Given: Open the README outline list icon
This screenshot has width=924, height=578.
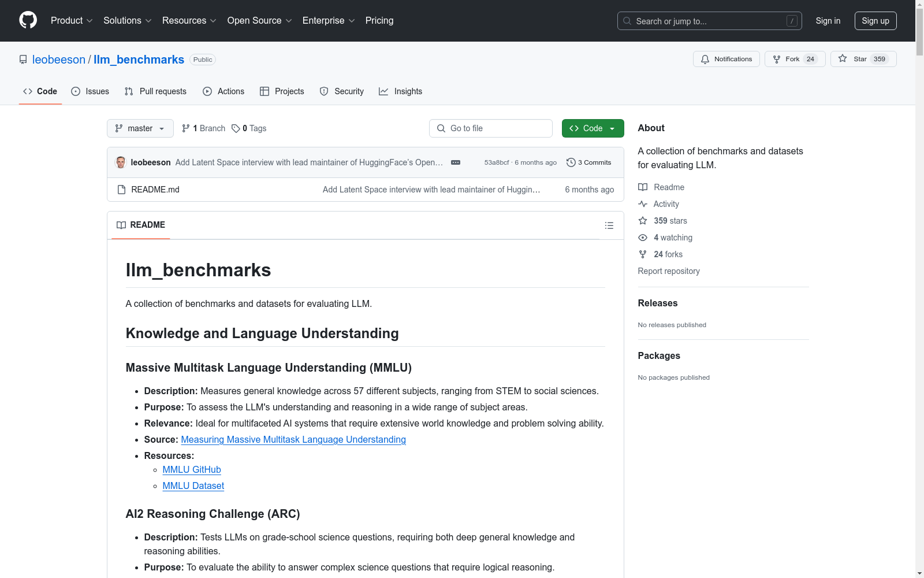Looking at the screenshot, I should pyautogui.click(x=609, y=225).
